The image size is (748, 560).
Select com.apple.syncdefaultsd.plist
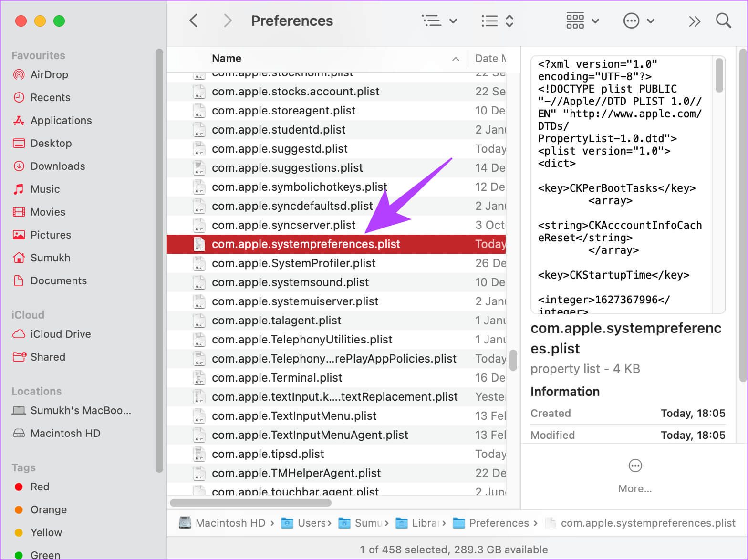click(336, 206)
